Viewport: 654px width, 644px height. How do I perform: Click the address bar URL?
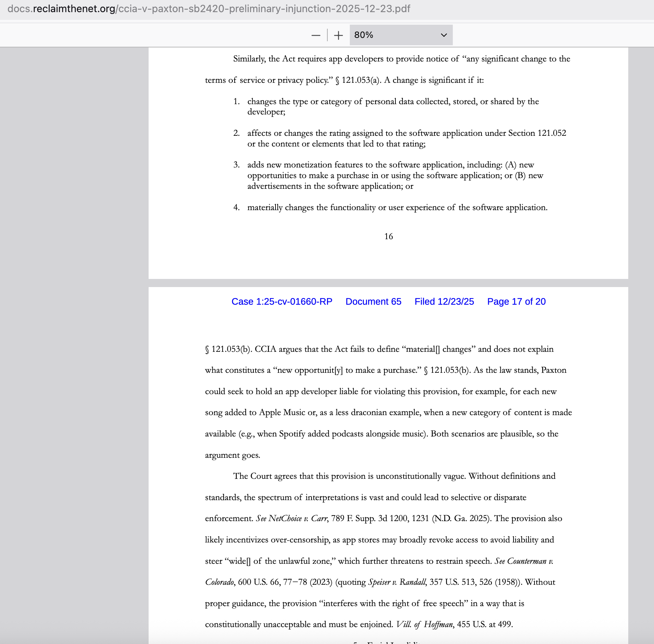209,9
